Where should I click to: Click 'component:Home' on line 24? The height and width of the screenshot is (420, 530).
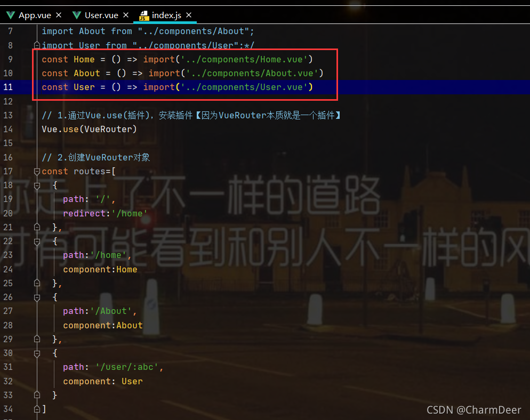pos(100,269)
